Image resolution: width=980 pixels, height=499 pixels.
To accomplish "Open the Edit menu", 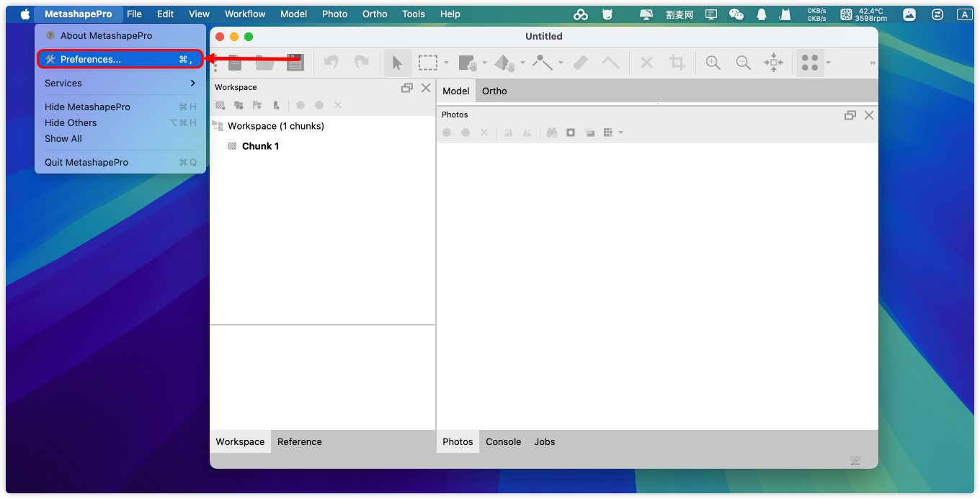I will click(x=166, y=14).
